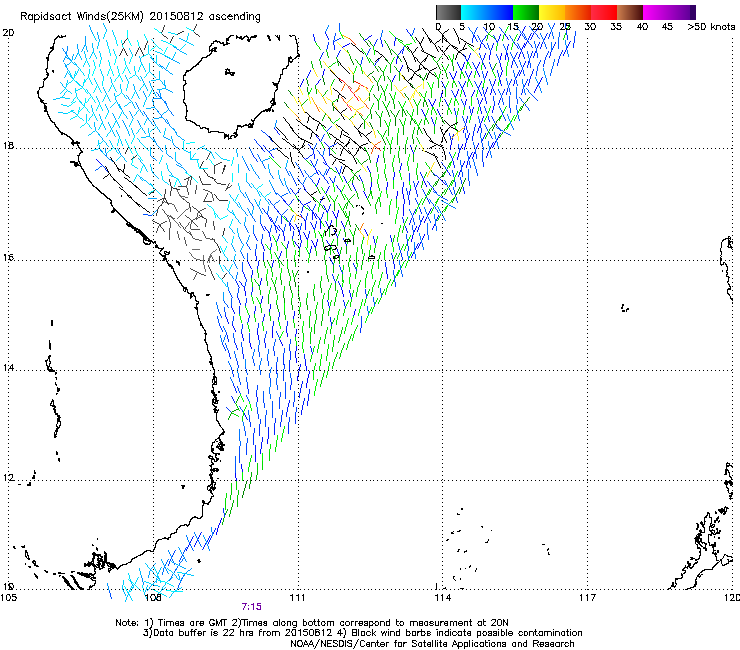Click the '40' legend scale label
Screen dimensions: 740x650
[642, 27]
